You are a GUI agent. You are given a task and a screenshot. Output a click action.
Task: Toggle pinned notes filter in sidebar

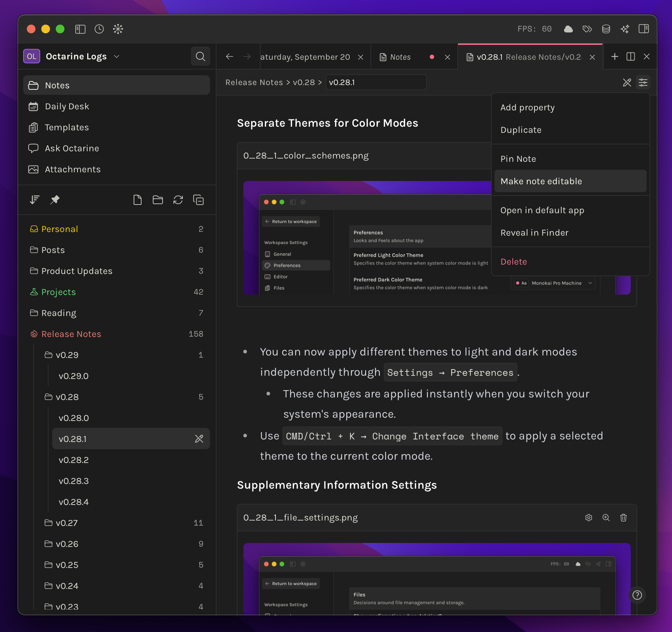[55, 200]
